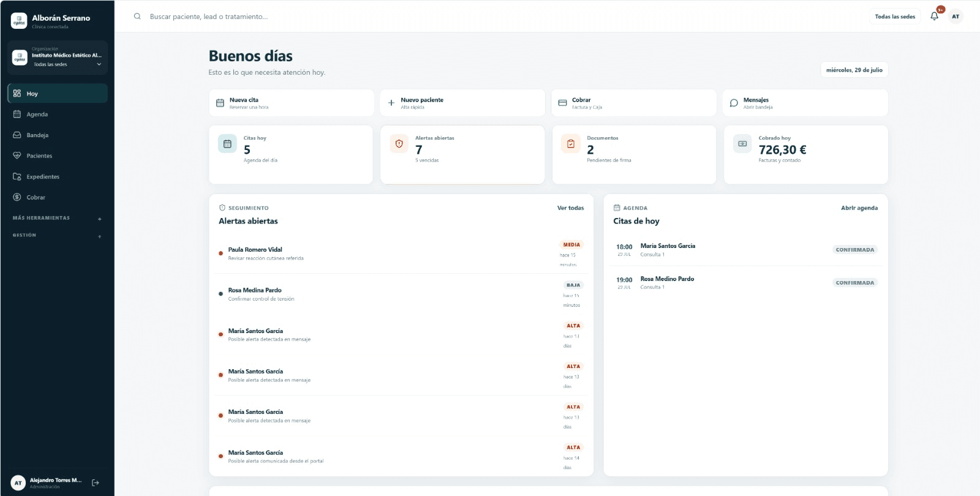Open Agenda in the sidebar
Image resolution: width=980 pixels, height=496 pixels.
pyautogui.click(x=58, y=115)
